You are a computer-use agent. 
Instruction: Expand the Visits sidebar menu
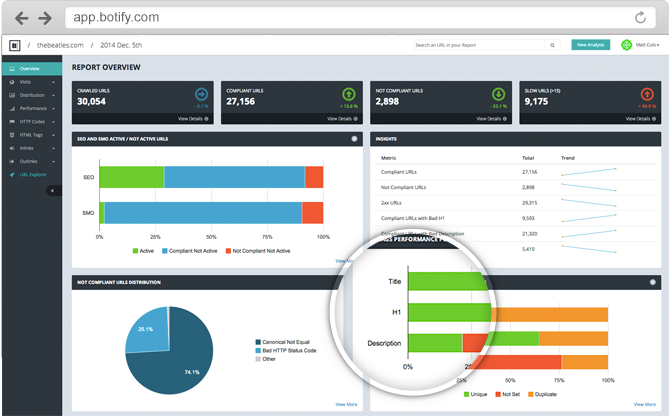pyautogui.click(x=32, y=82)
